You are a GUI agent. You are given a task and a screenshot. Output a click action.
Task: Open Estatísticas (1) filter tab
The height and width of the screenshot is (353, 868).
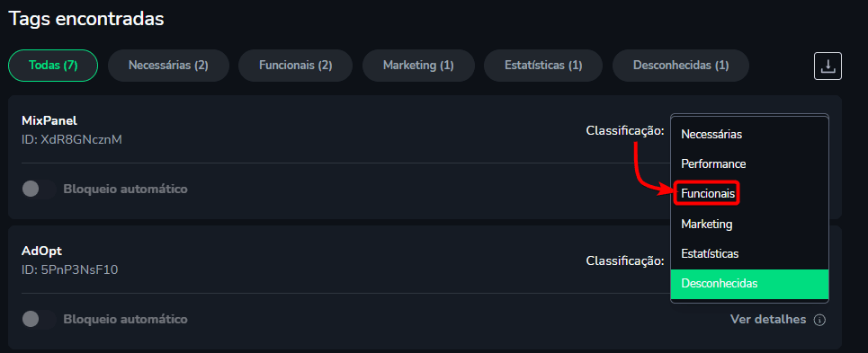tap(543, 66)
